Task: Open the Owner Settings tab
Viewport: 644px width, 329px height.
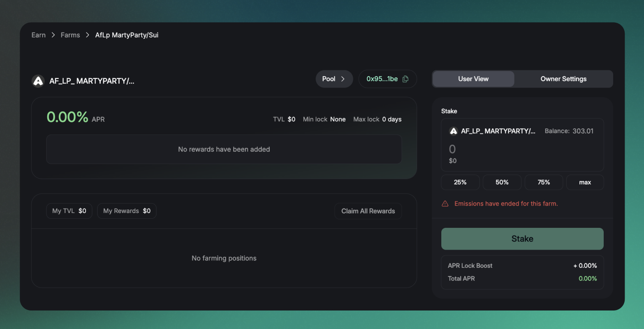Action: 563,79
